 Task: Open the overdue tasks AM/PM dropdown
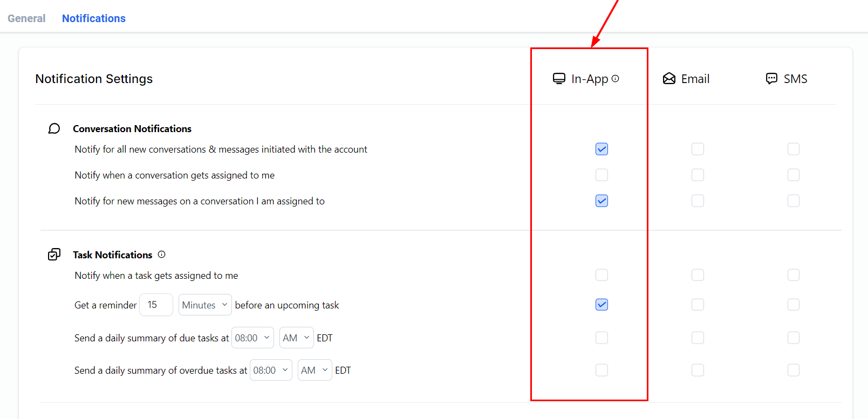315,370
